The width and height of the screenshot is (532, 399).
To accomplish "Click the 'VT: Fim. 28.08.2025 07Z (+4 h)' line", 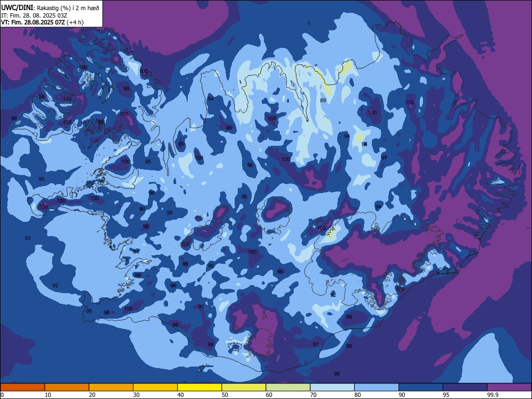I will pyautogui.click(x=42, y=23).
